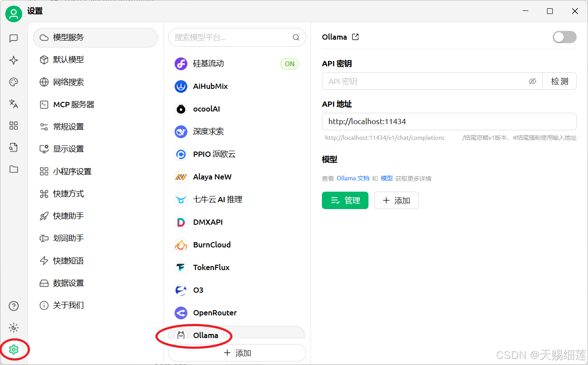Select the 七牛云 AI 推理 provider
This screenshot has height=365, width=588.
[237, 199]
